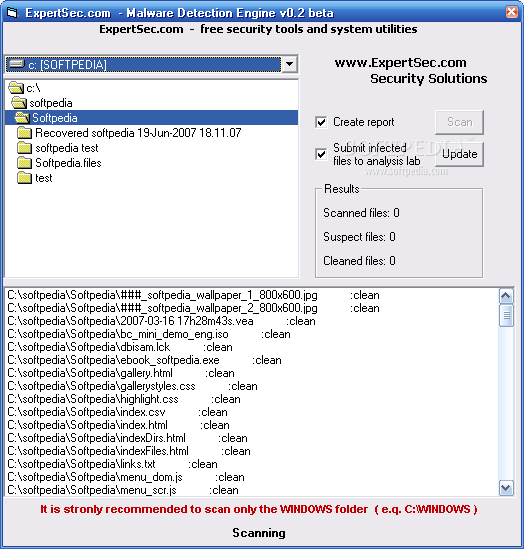
Task: Click Scanned files: 0 result
Action: pos(361,213)
